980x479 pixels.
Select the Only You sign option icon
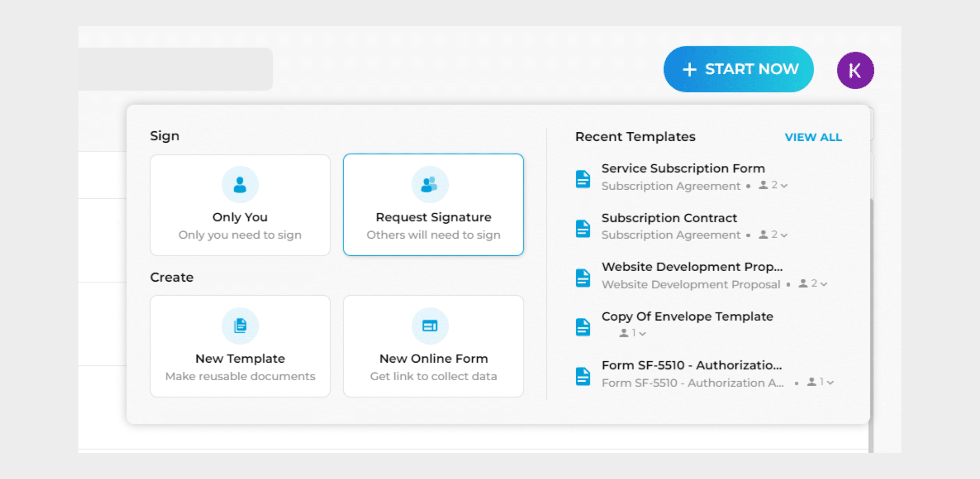coord(239,184)
